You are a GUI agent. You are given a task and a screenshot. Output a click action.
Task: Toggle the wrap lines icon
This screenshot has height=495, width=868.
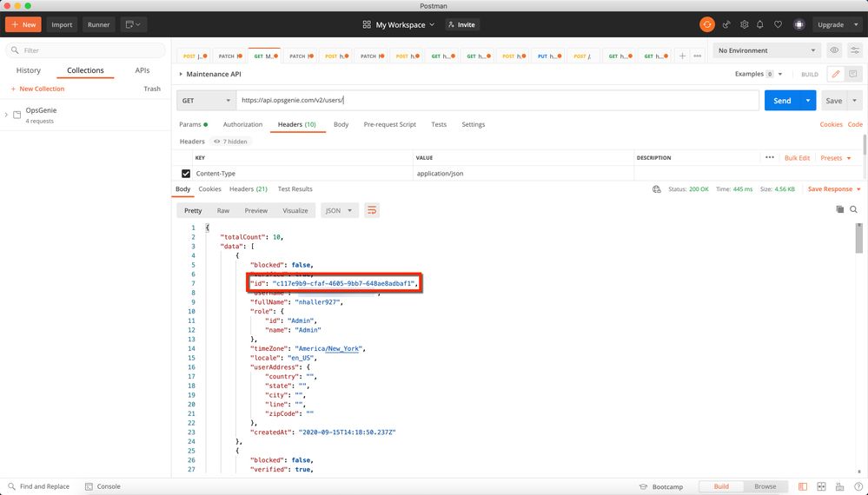click(372, 210)
